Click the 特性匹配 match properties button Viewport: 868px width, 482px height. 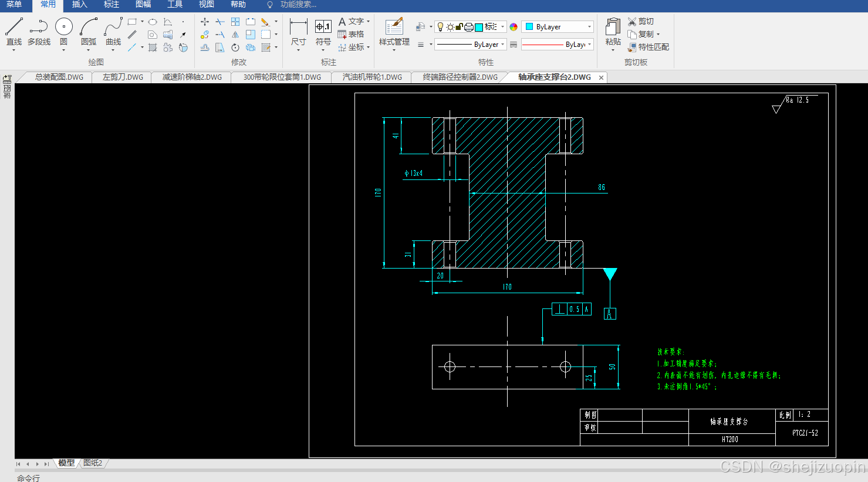click(649, 47)
